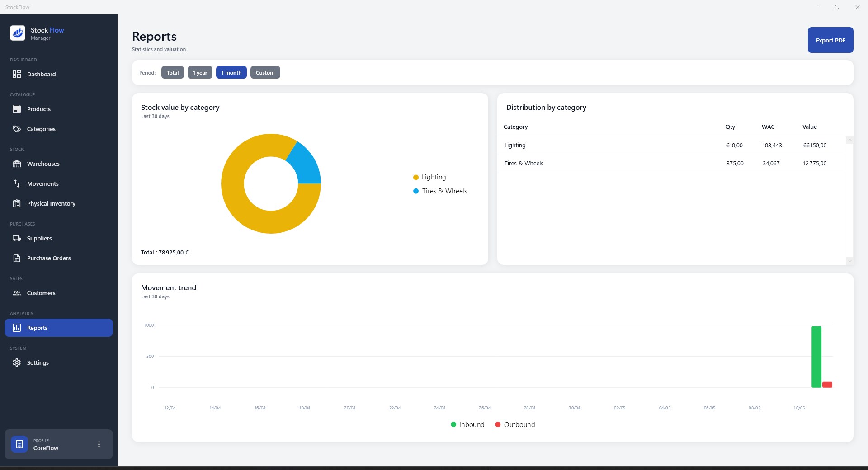Click the Purchase Orders document icon
Screen dimensions: 868x470
coord(17,258)
